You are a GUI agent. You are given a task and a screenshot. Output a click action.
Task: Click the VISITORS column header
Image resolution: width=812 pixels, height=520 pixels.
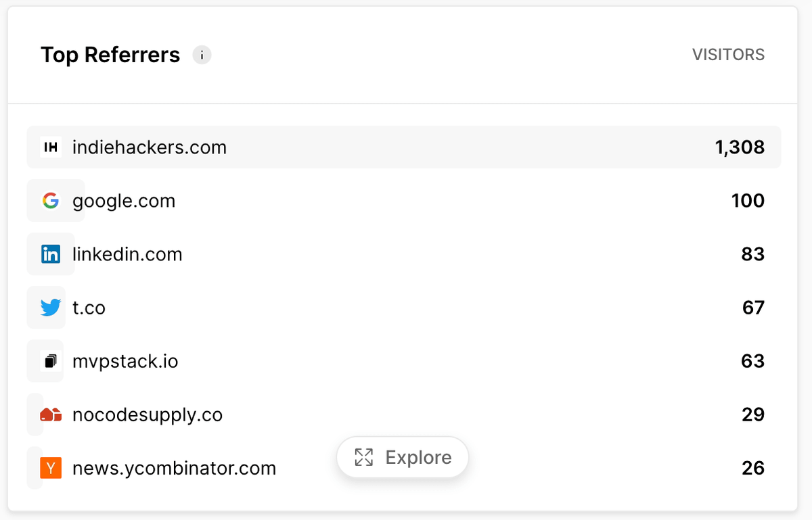point(728,55)
